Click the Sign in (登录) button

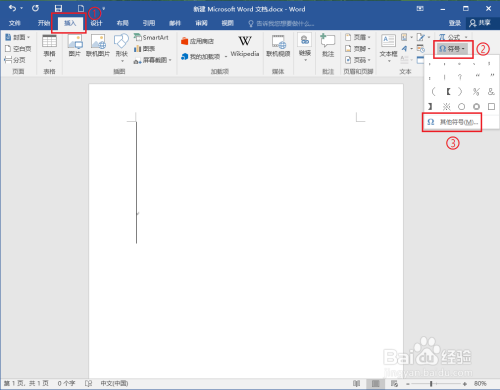pos(454,23)
